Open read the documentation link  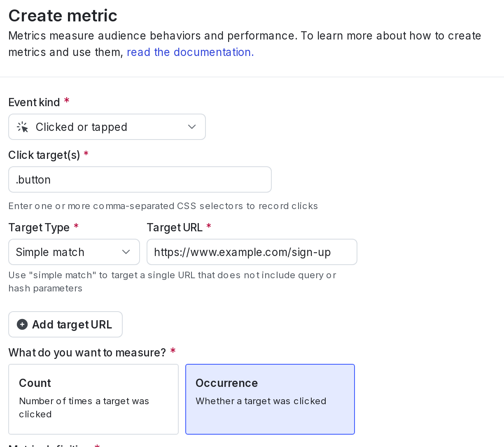tap(190, 52)
